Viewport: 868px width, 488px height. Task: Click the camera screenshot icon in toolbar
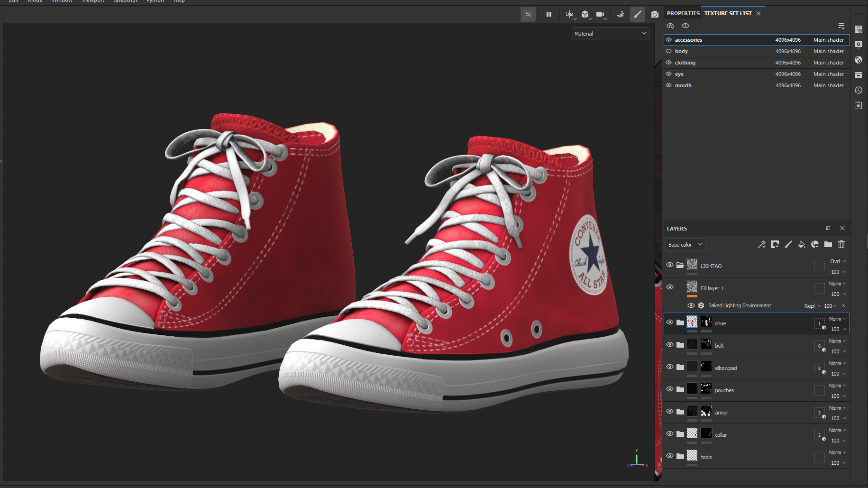pyautogui.click(x=654, y=14)
